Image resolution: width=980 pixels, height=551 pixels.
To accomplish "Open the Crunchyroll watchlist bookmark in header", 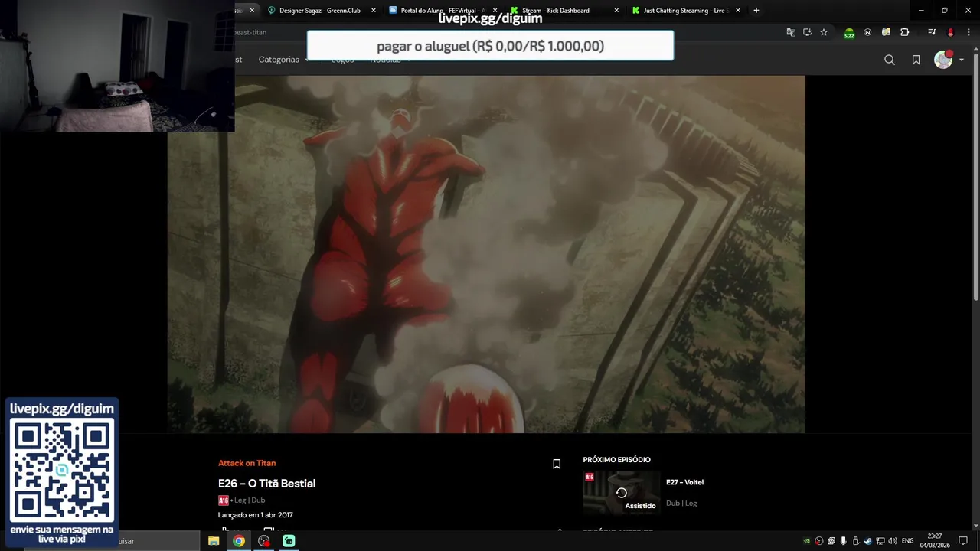I will (916, 60).
